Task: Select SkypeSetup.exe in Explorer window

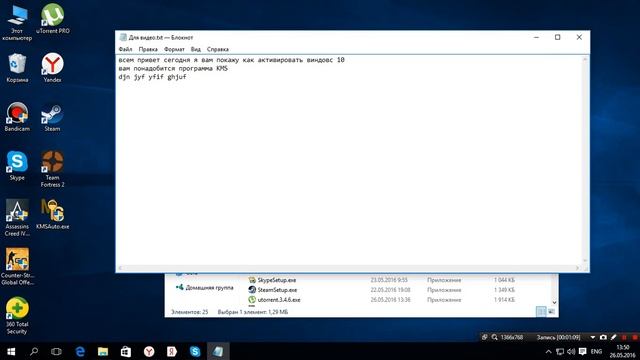Action: [276, 280]
